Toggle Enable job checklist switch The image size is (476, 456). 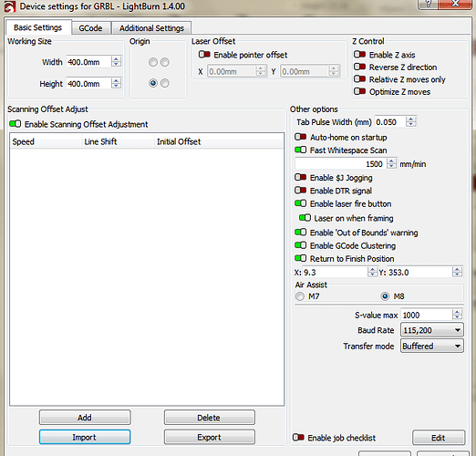tap(298, 437)
